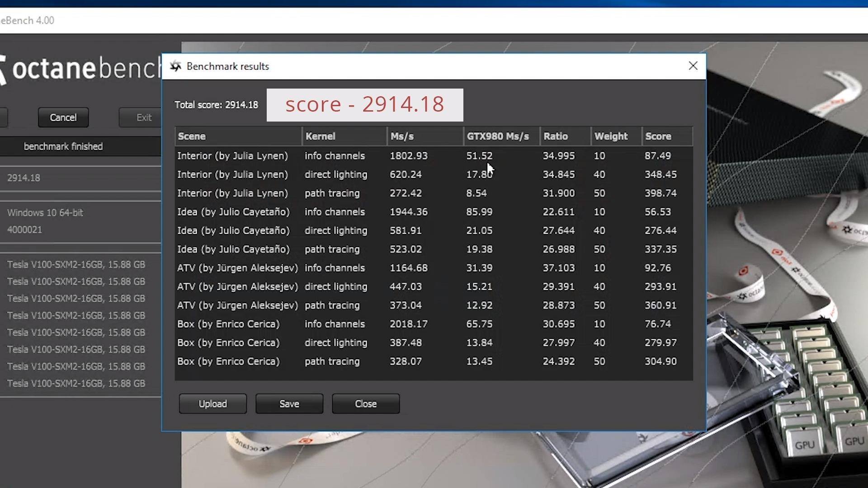This screenshot has height=488, width=868.
Task: Click the score value 56.53
Action: [x=658, y=212]
